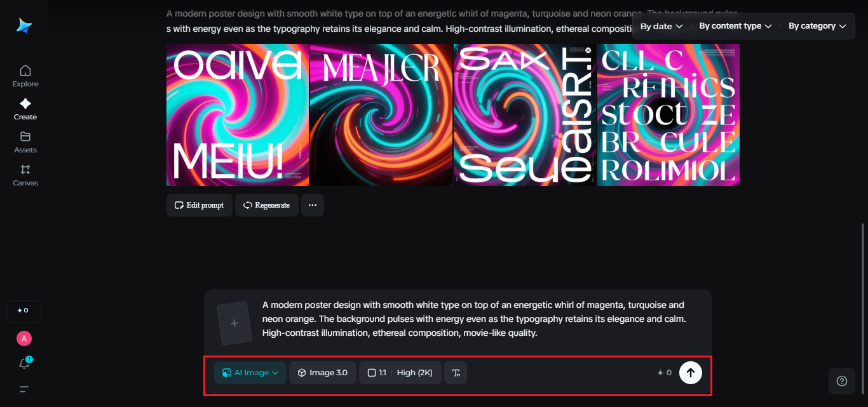
Task: Open the notifications bell
Action: click(24, 364)
